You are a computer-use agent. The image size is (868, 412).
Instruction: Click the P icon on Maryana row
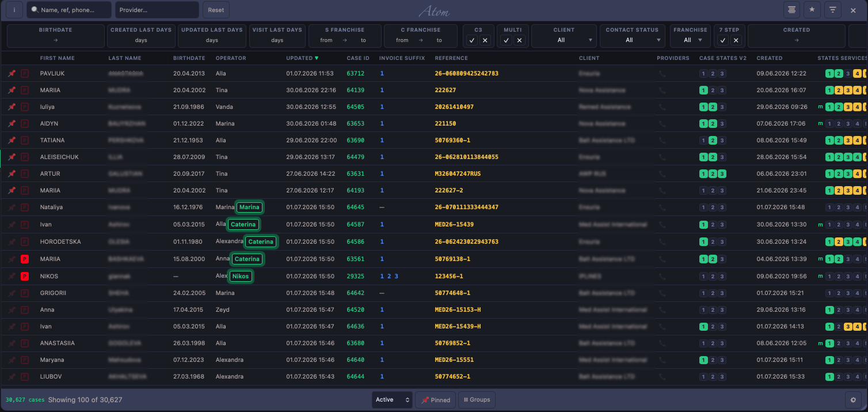pos(25,360)
